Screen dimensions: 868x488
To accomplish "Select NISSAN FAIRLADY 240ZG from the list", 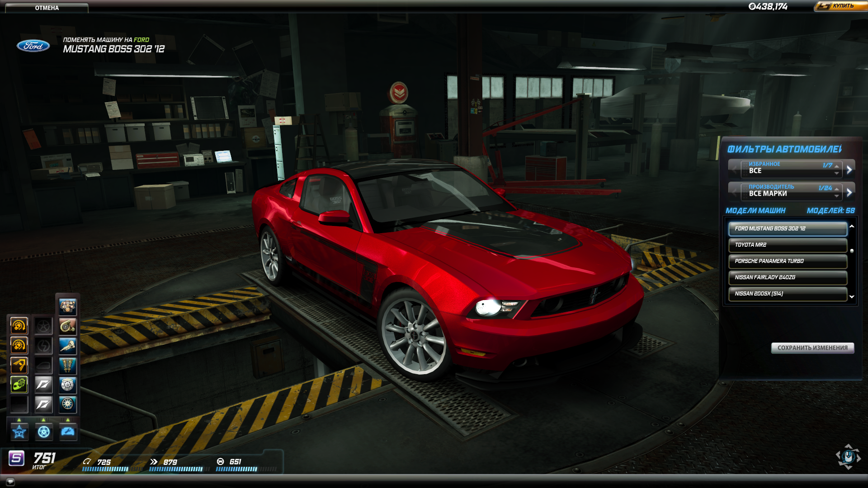I will click(x=788, y=277).
